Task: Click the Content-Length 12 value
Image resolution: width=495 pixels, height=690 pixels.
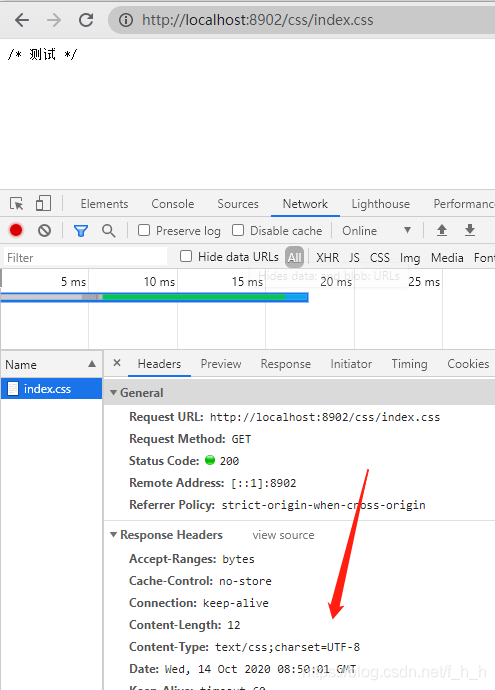Action: pos(234,625)
